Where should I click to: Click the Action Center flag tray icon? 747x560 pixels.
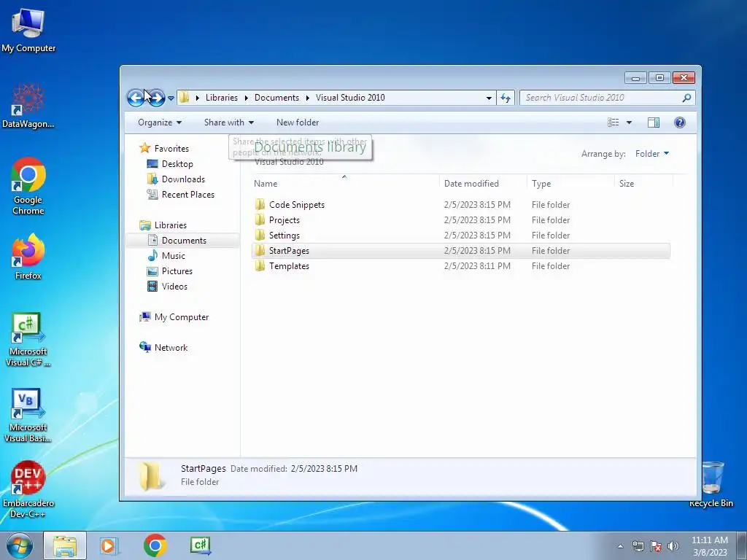click(656, 546)
